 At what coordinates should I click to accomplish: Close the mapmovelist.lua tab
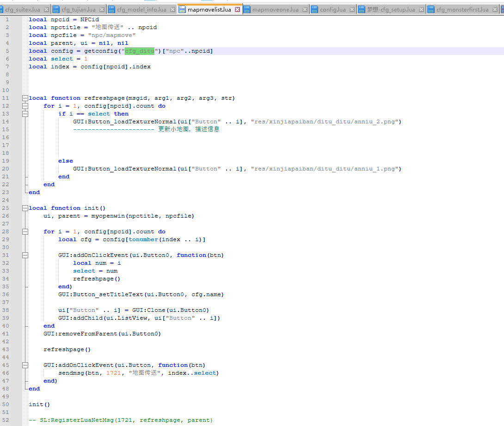(x=238, y=10)
